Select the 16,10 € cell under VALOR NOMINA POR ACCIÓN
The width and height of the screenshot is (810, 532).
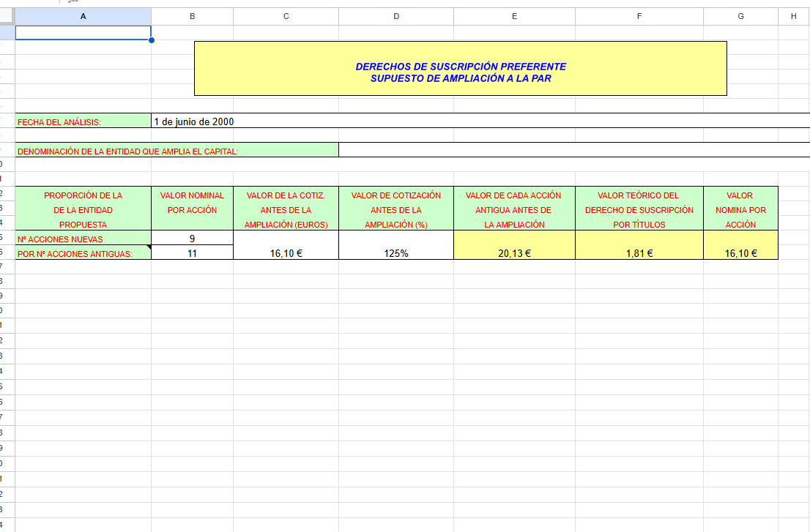[x=740, y=253]
